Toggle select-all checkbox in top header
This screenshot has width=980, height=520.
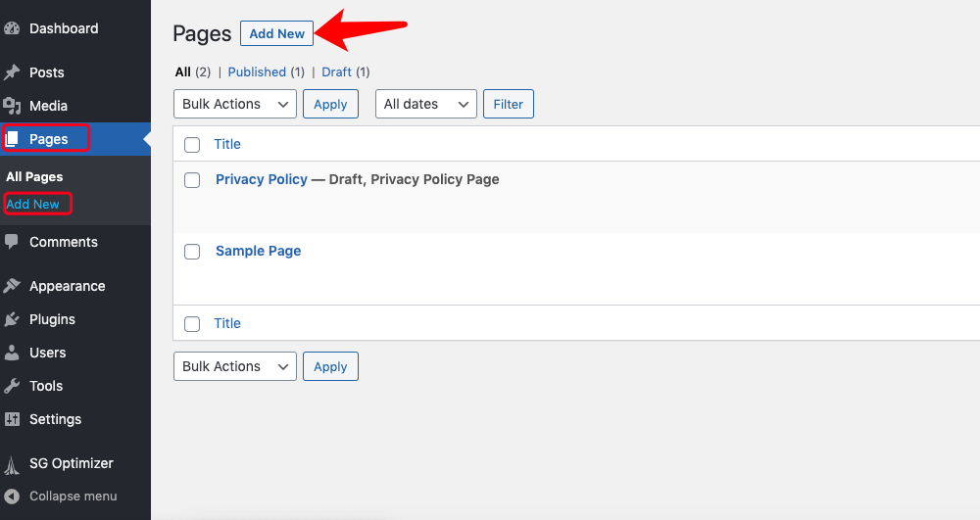point(192,145)
